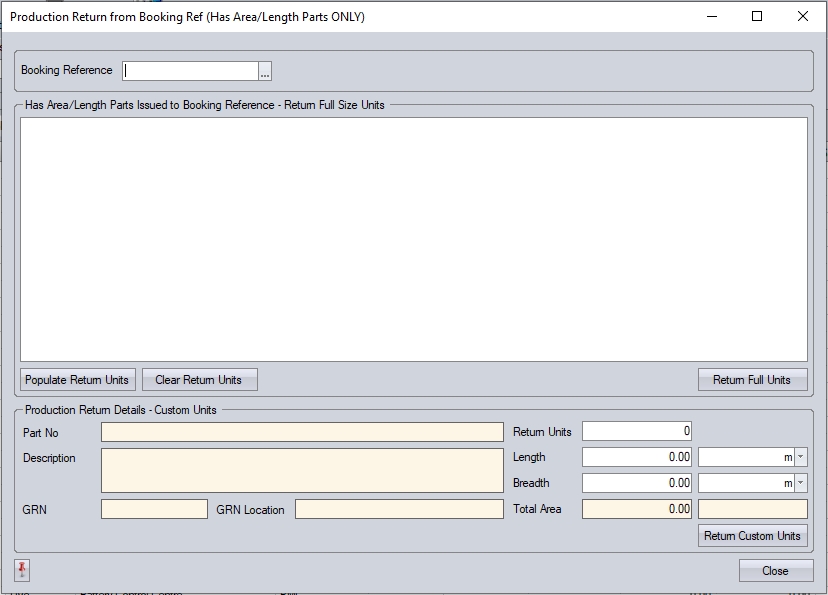Close the dialog using the Close button
828x595 pixels.
775,571
